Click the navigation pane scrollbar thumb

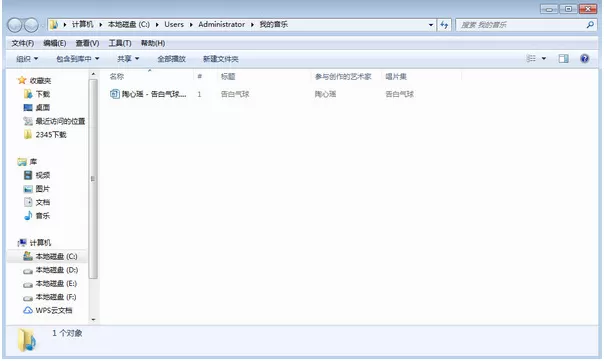(x=93, y=178)
